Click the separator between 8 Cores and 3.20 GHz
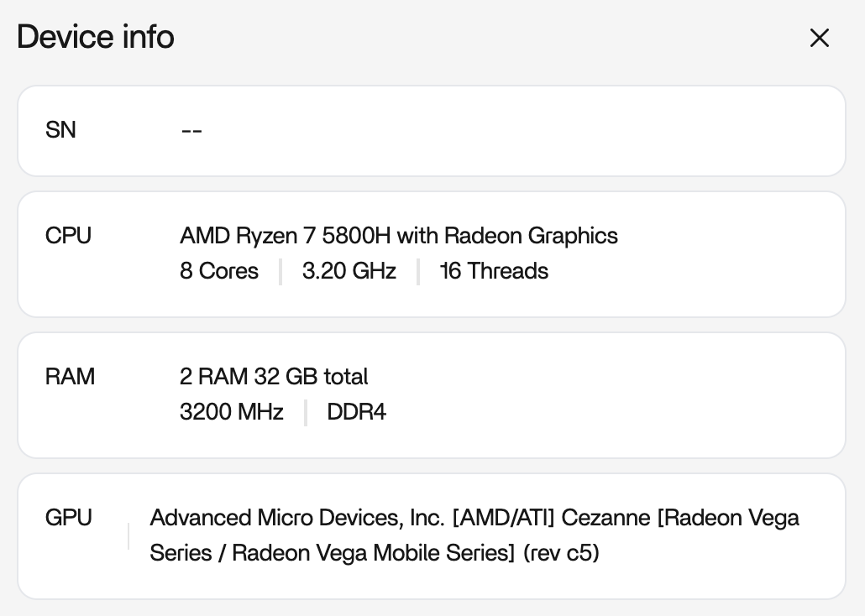 pos(280,272)
